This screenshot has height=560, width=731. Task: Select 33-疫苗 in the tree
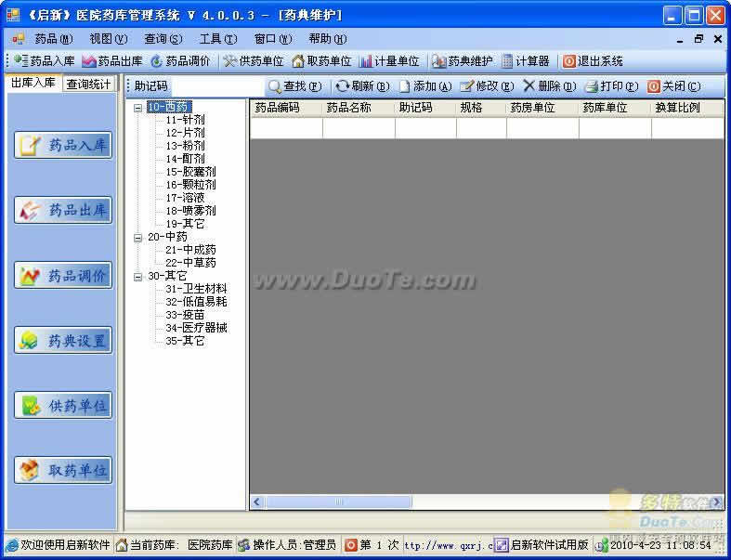pos(185,315)
